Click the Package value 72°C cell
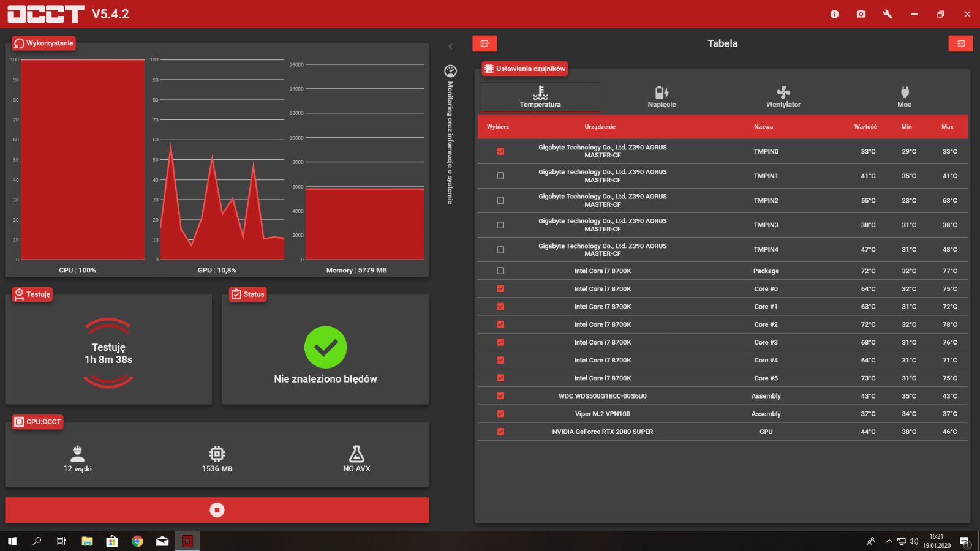The image size is (980, 551). point(868,271)
